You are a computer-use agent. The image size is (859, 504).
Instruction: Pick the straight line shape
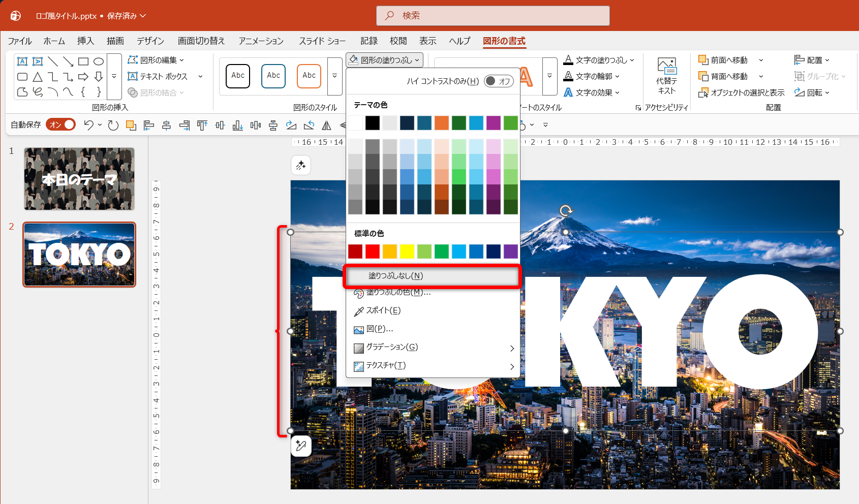click(53, 61)
